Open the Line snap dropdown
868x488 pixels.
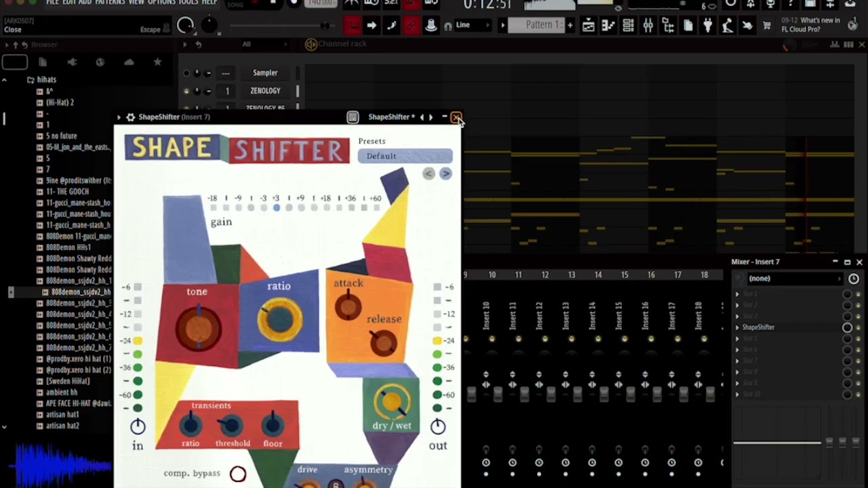click(471, 25)
